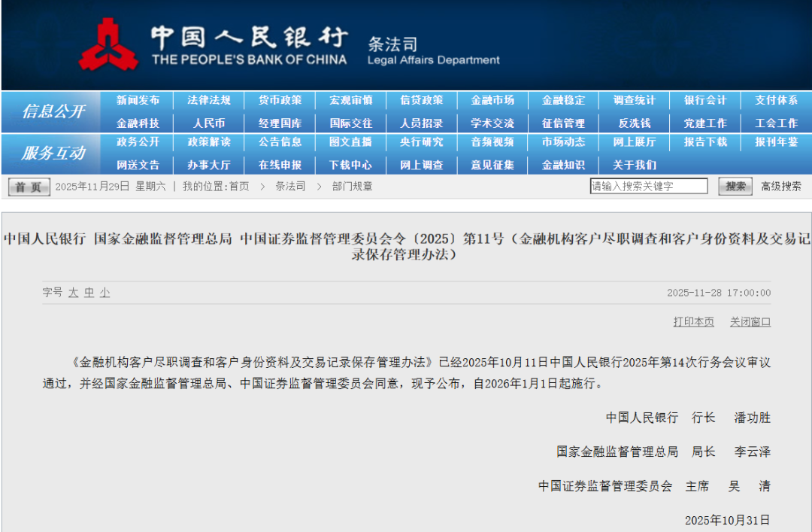Click governor name 潘功胜

click(752, 418)
